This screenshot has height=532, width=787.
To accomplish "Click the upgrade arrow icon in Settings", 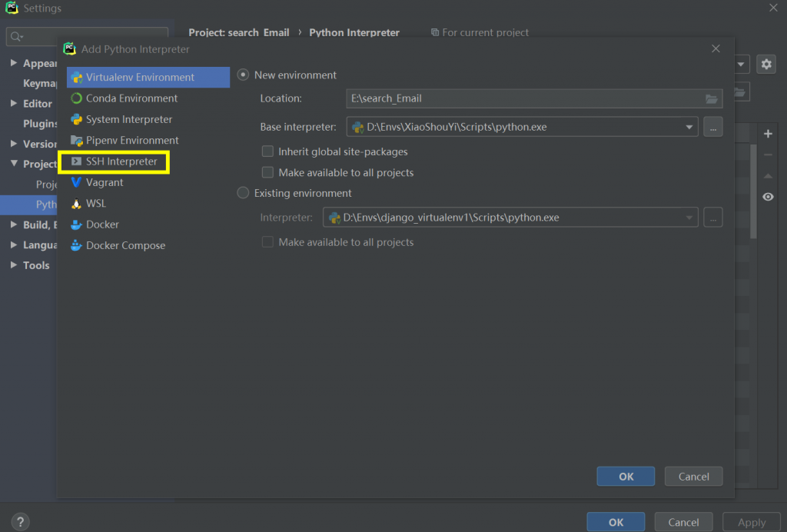I will [x=768, y=176].
